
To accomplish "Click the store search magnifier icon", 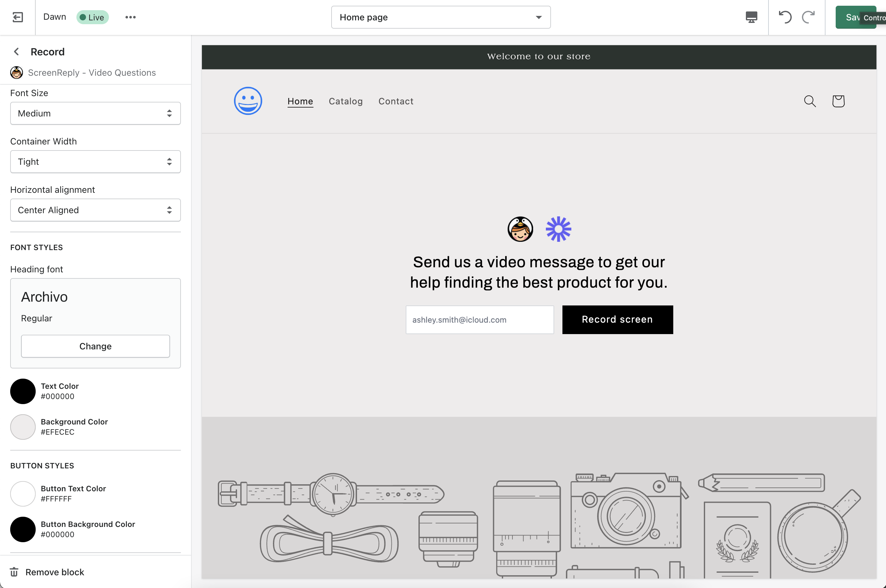I will (810, 101).
